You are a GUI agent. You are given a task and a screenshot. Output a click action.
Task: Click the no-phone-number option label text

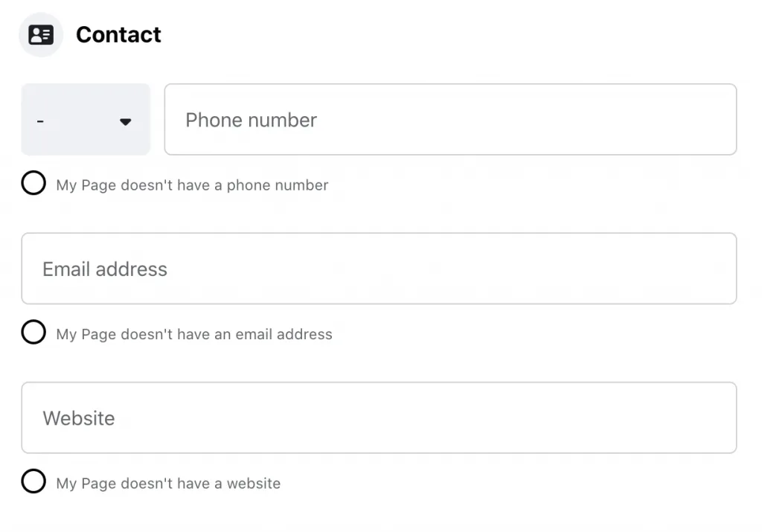190,185
